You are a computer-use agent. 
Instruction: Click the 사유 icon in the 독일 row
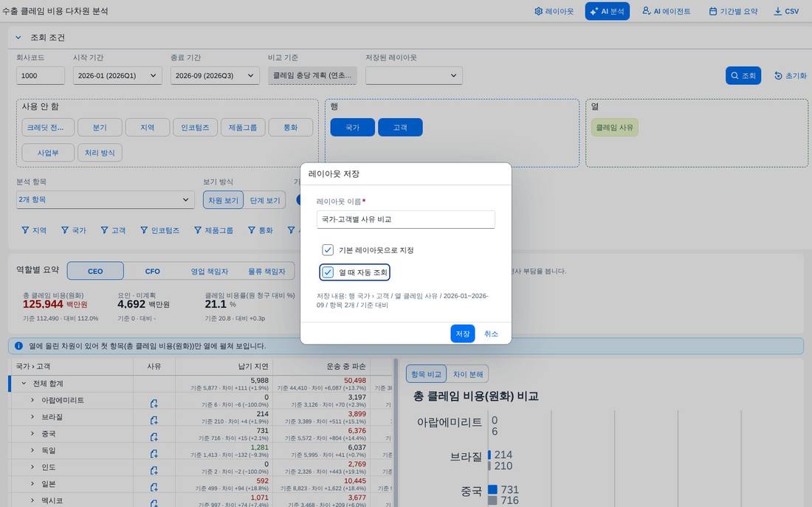pyautogui.click(x=154, y=454)
